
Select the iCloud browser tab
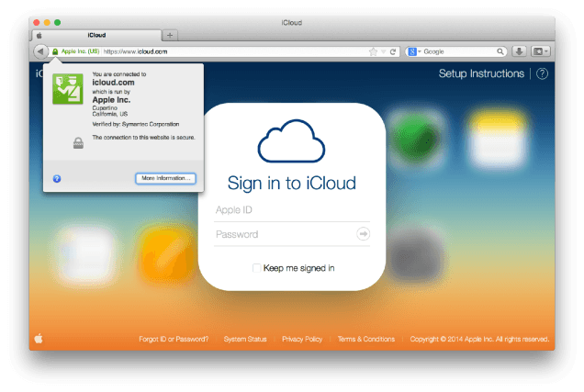click(96, 35)
